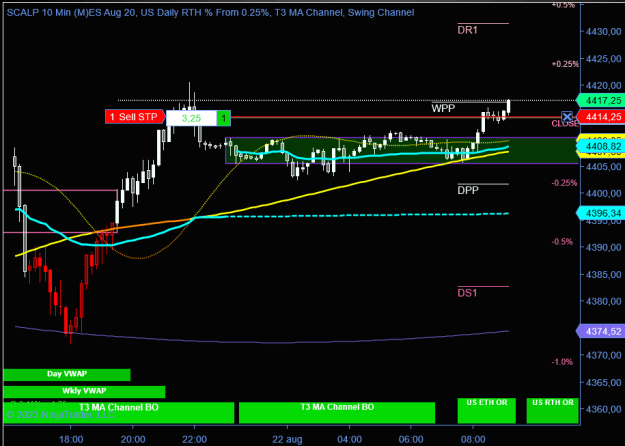Click the pink CLOSE label

(x=565, y=124)
